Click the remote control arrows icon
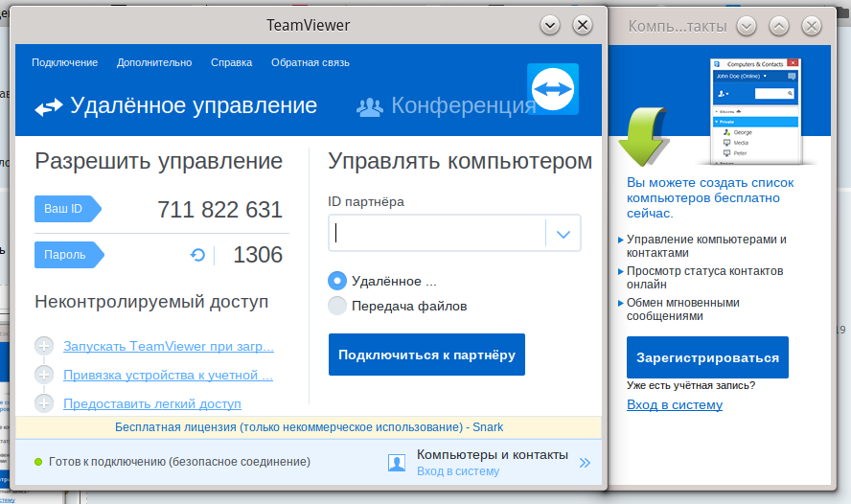This screenshot has height=504, width=851. click(x=49, y=106)
